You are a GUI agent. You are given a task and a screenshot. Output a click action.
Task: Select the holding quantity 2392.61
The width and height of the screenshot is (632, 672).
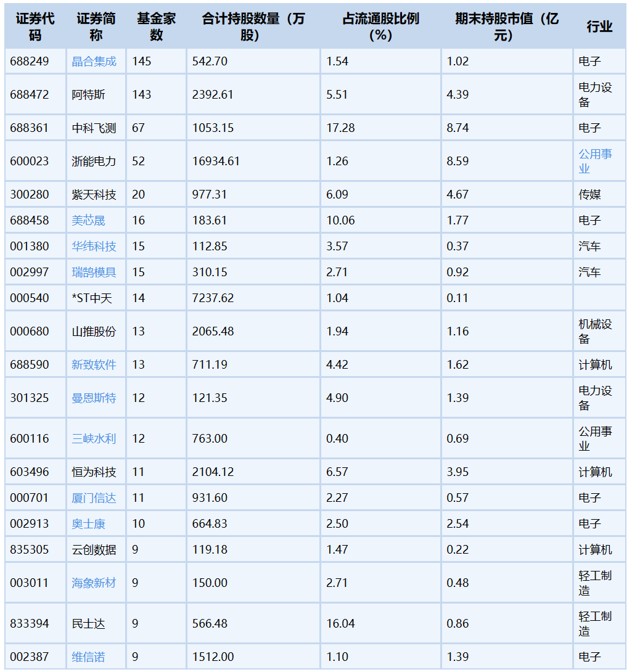point(213,94)
